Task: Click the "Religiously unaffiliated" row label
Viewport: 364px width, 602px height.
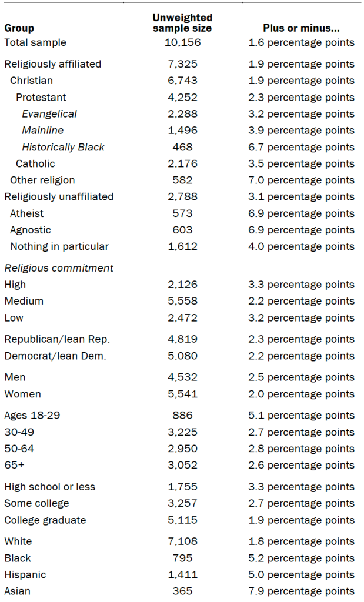Action: (59, 197)
